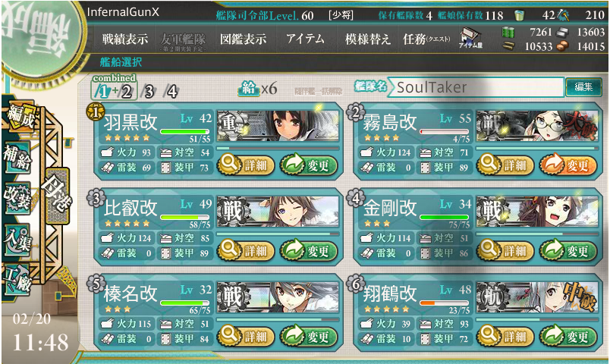The image size is (610, 364).
Task: Click 変更 change button for 翔鶴改
Action: coord(568,336)
